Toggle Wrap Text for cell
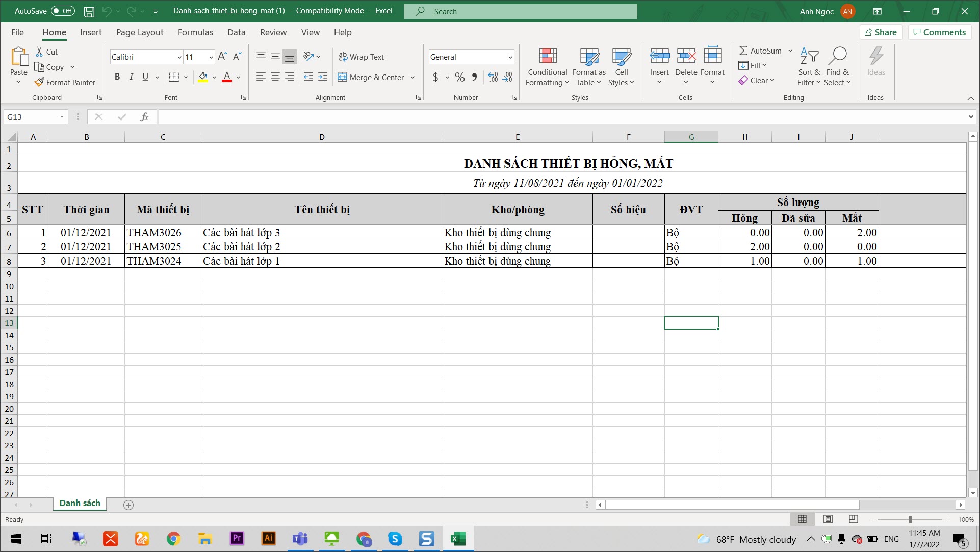 [x=362, y=57]
